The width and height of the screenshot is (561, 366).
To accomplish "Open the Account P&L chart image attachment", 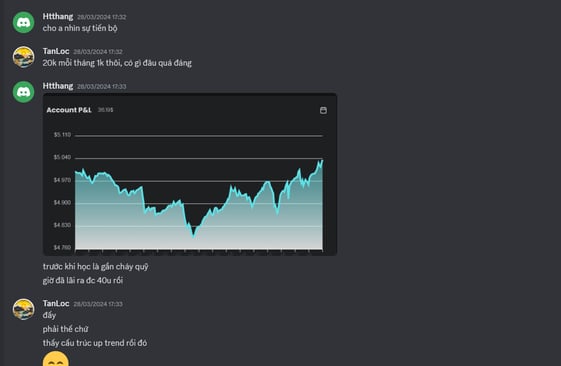I will point(190,174).
